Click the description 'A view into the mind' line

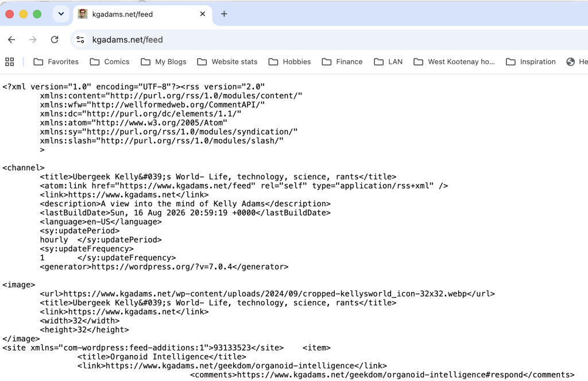(185, 204)
